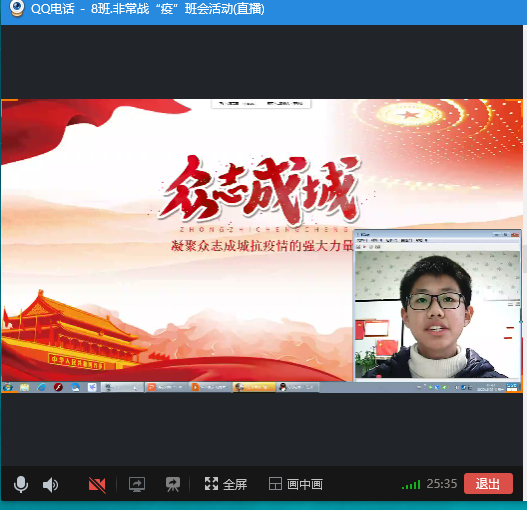Toggle the speaker volume icon
The image size is (527, 510).
50,485
